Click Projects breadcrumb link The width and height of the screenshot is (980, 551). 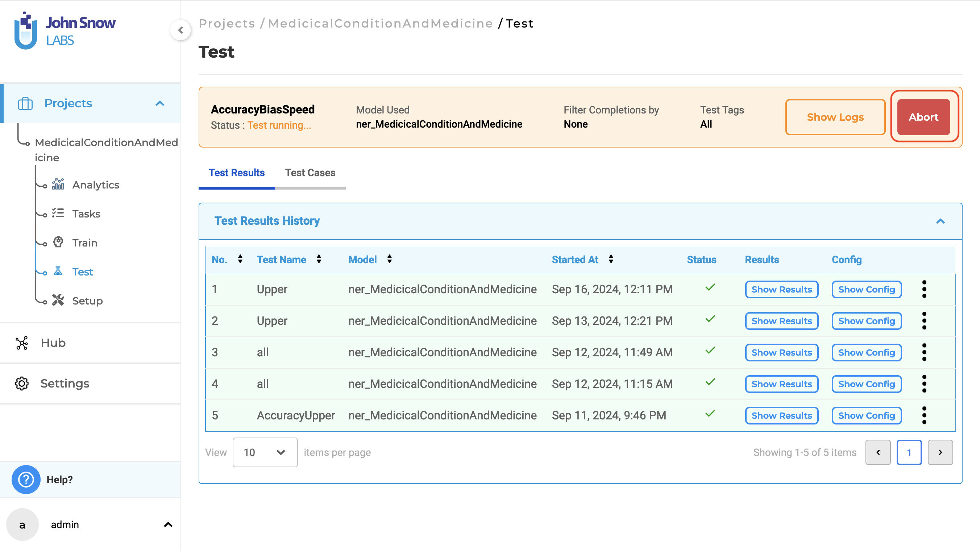tap(227, 24)
